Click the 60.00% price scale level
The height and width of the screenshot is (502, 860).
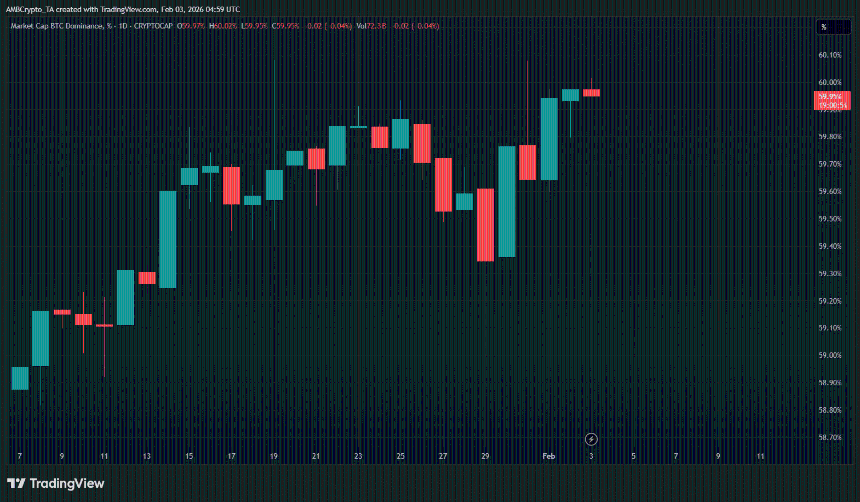click(x=829, y=82)
